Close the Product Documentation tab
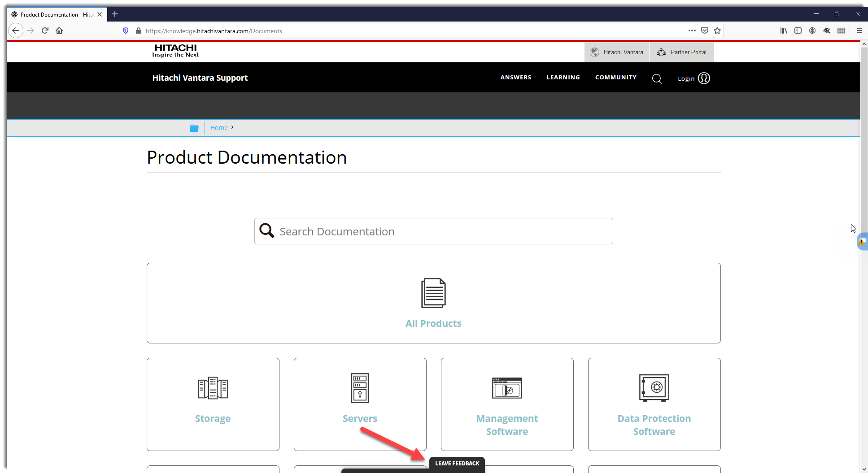The height and width of the screenshot is (473, 868). pos(100,14)
